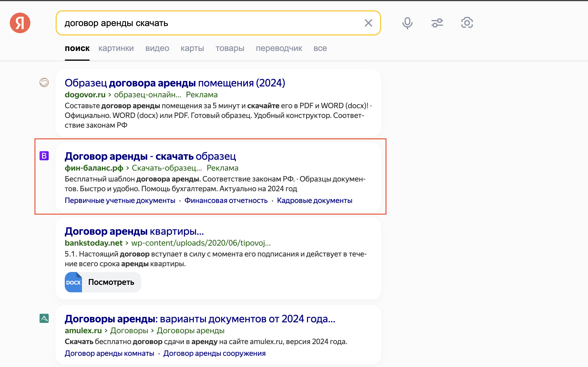The height and width of the screenshot is (367, 588).
Task: Open the карты tab
Action: 192,48
